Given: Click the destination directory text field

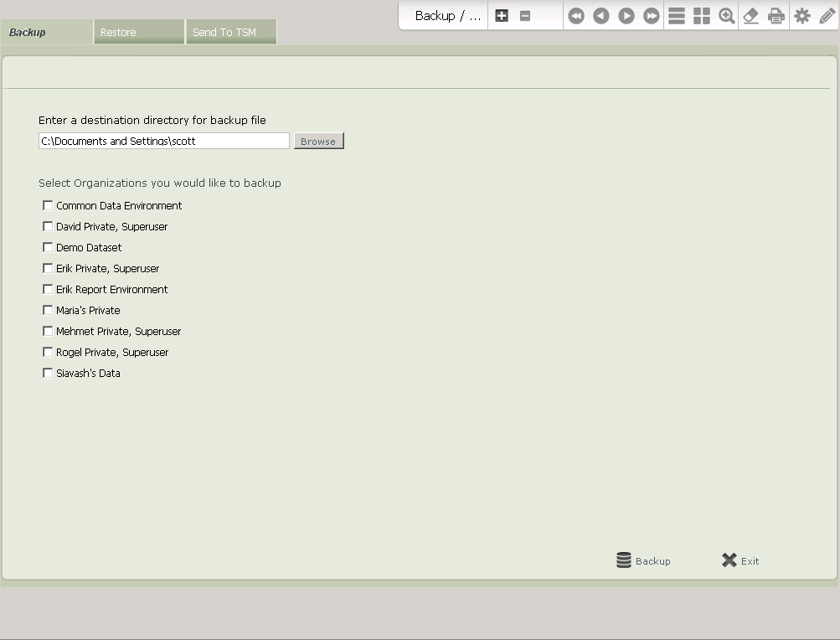Looking at the screenshot, I should [x=164, y=142].
